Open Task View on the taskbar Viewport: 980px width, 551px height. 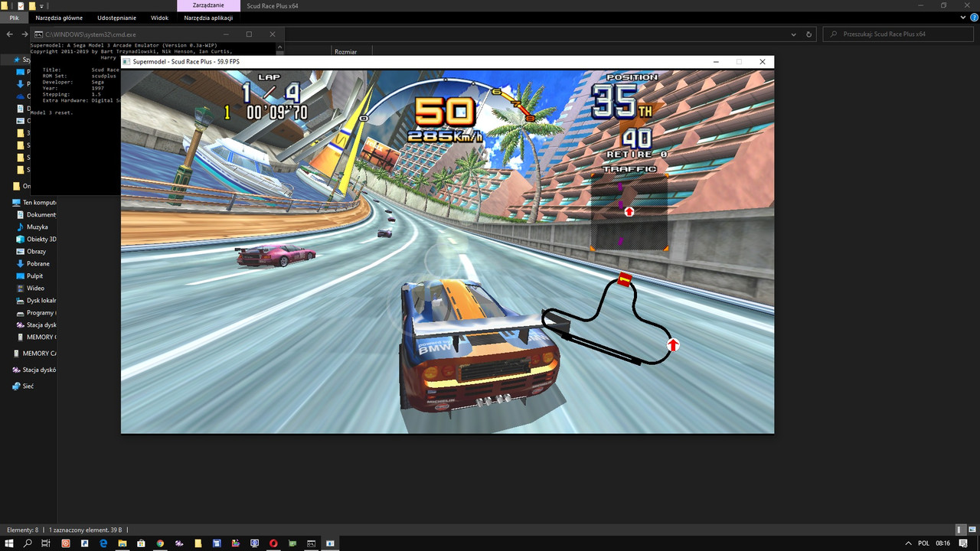tap(46, 543)
